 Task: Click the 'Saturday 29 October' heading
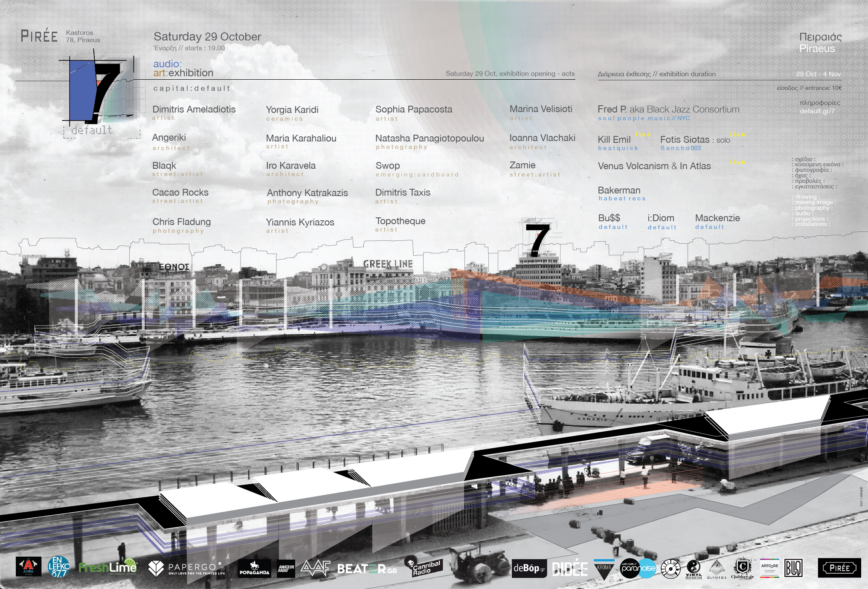pyautogui.click(x=207, y=37)
